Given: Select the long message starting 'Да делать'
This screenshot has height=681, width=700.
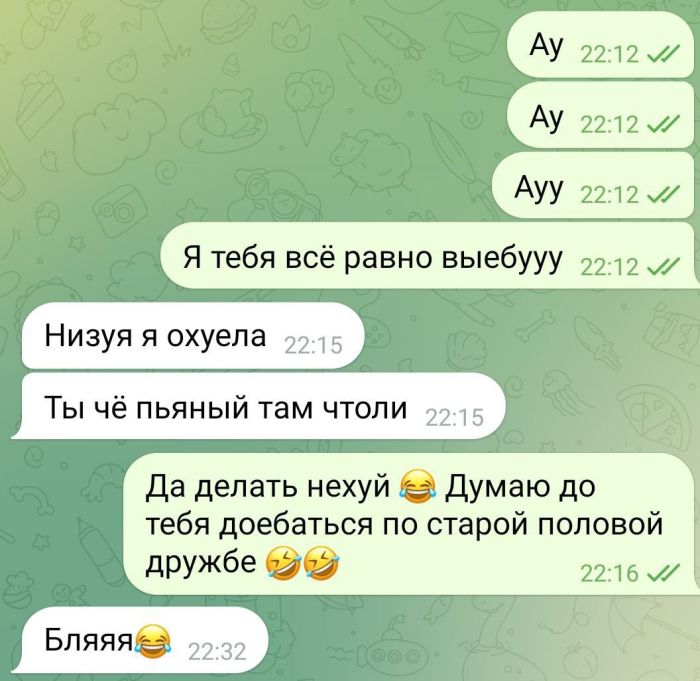Looking at the screenshot, I should click(409, 523).
